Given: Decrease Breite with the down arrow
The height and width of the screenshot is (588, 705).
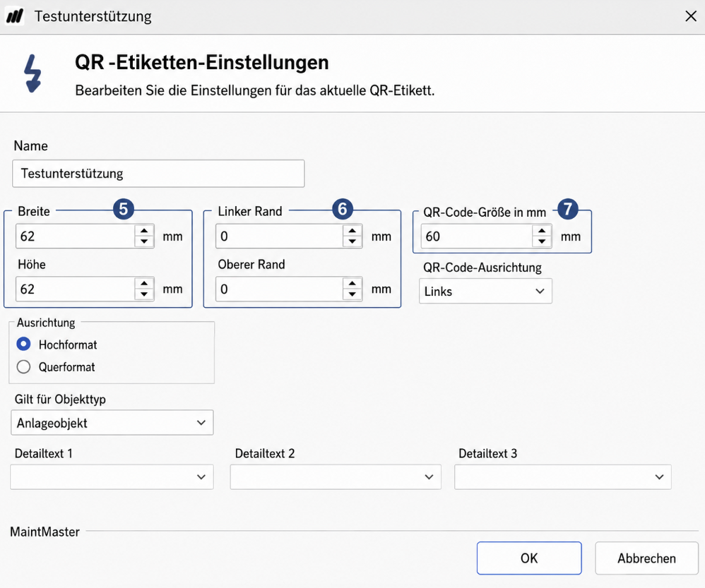Looking at the screenshot, I should [144, 241].
